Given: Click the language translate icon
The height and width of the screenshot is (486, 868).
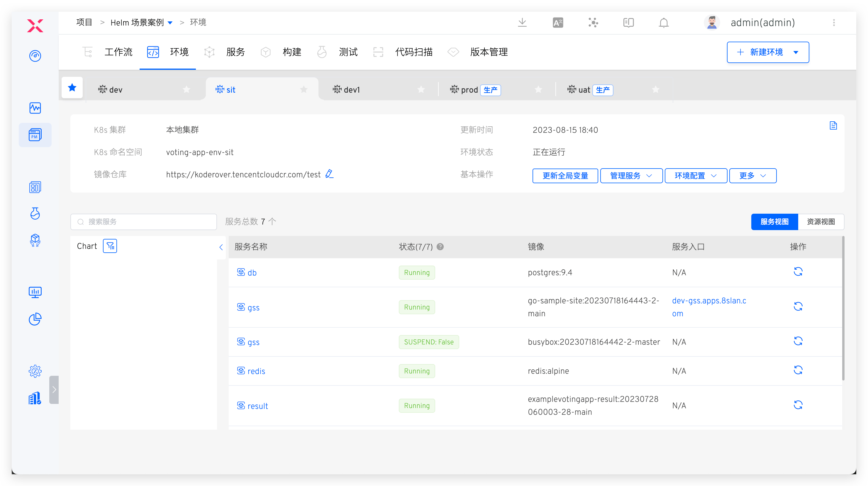Looking at the screenshot, I should point(558,23).
